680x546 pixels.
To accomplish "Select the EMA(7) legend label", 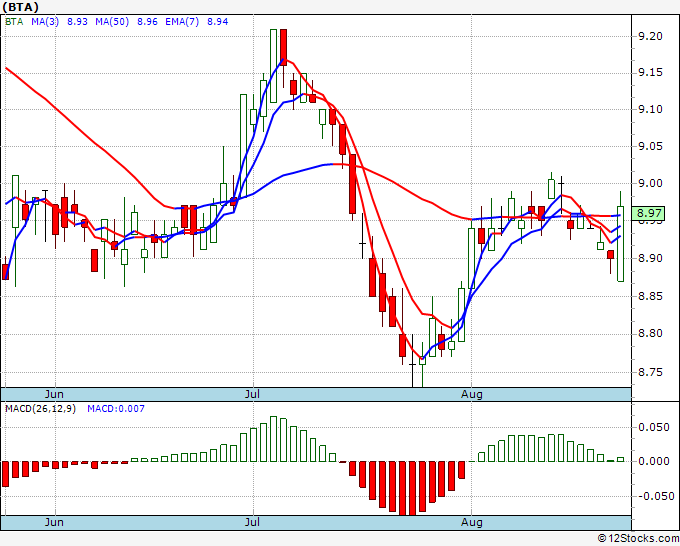I will click(x=182, y=22).
